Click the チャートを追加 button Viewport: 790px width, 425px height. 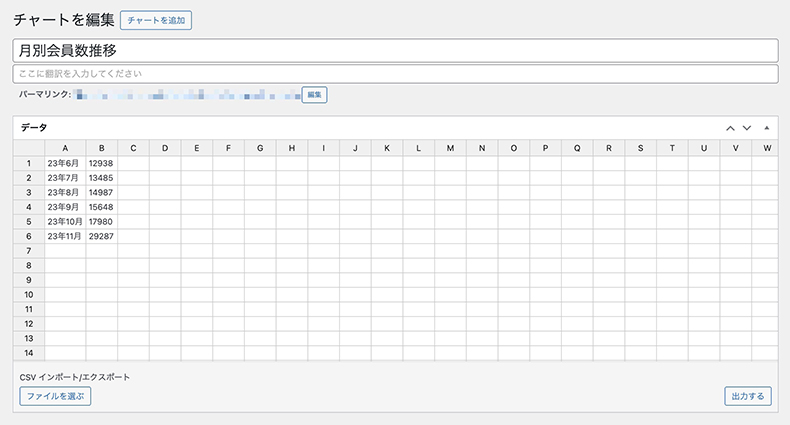click(x=156, y=21)
